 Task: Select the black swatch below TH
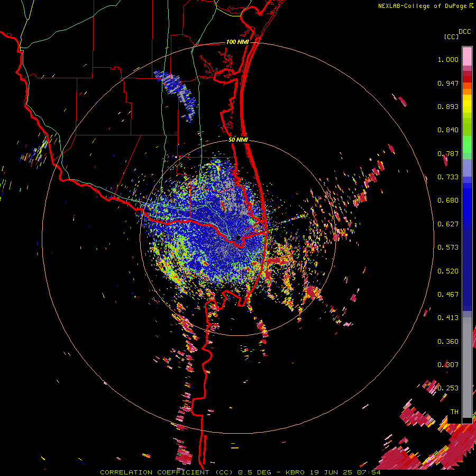467,420
